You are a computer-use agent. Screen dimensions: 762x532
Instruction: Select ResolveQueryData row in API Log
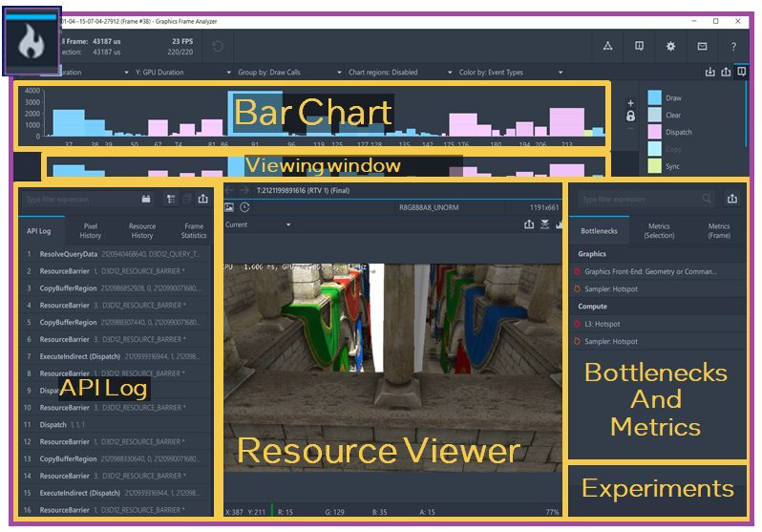69,255
